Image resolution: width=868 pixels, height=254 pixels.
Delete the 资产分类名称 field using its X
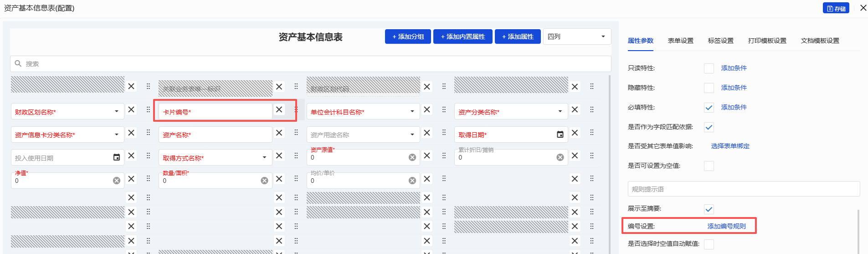pos(575,109)
